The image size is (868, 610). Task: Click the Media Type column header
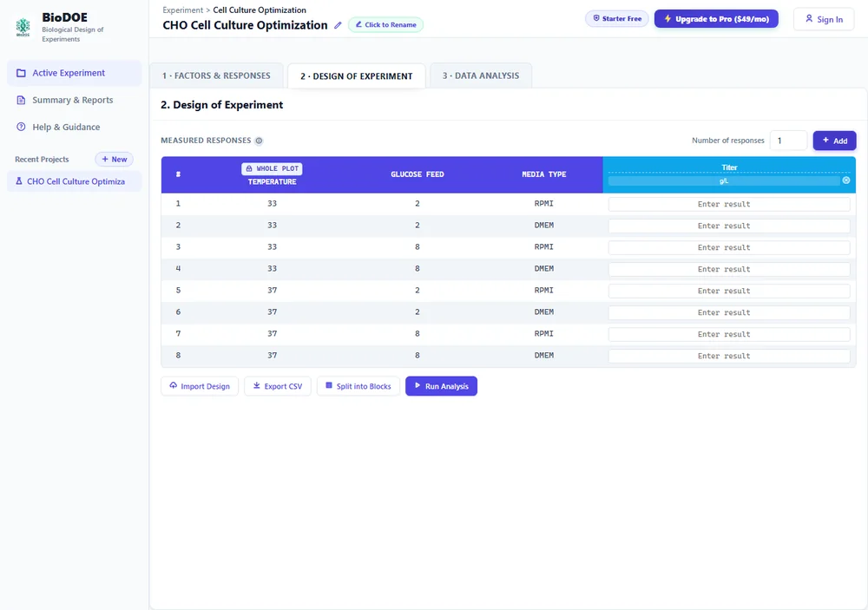(544, 174)
